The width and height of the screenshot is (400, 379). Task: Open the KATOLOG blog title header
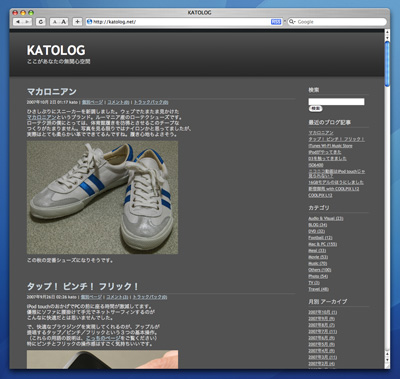click(56, 50)
